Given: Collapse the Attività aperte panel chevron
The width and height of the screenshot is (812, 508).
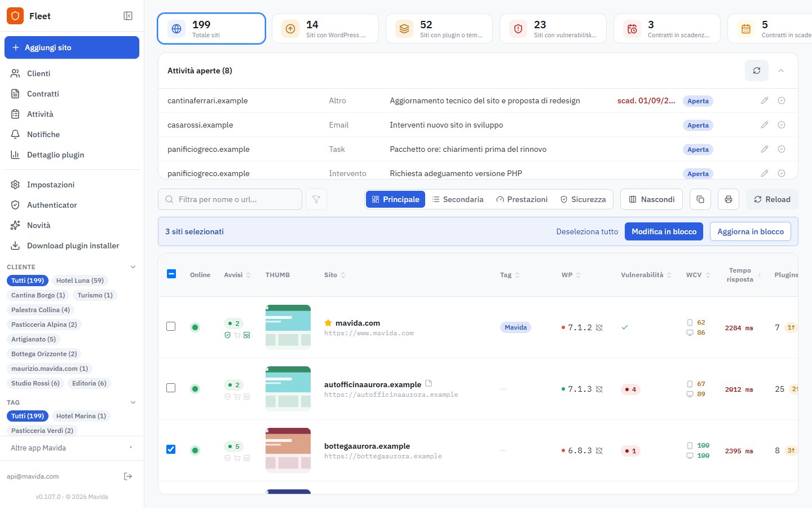Looking at the screenshot, I should coord(781,71).
